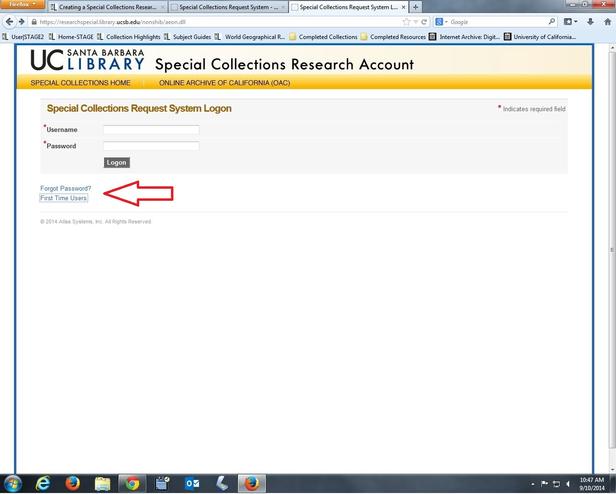Open Internet Explorer from the taskbar

(x=42, y=483)
